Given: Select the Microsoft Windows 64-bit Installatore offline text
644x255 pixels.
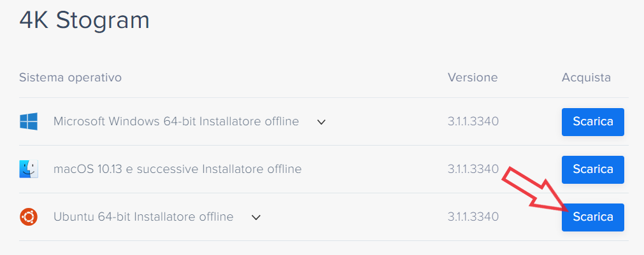Looking at the screenshot, I should pos(176,121).
